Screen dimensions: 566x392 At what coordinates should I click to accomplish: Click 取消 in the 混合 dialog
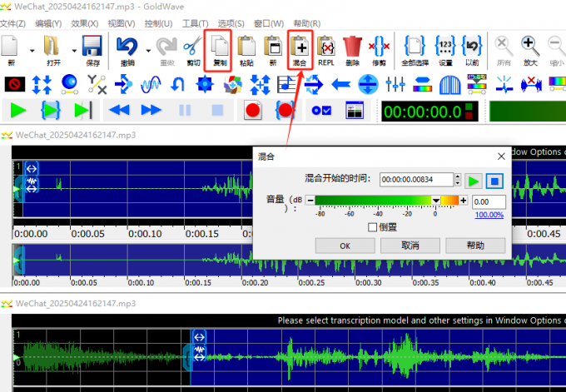click(410, 246)
